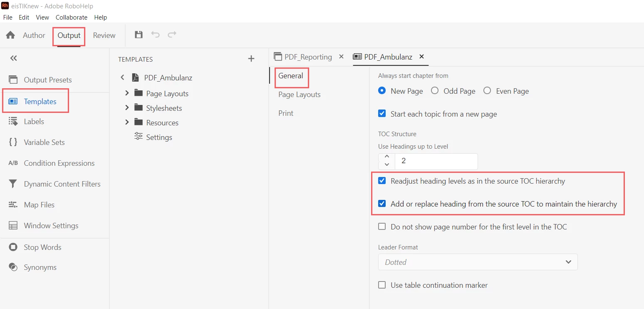
Task: Open Output Presets in the sidebar
Action: coord(48,80)
